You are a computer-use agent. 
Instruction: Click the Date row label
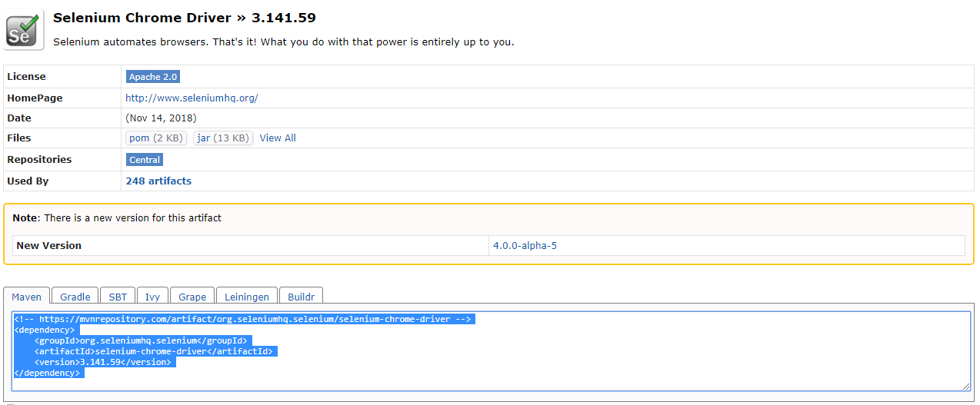19,118
